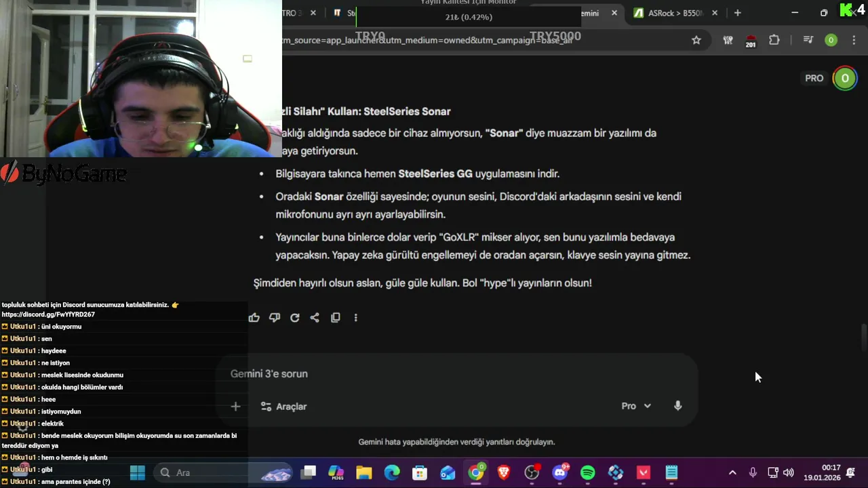Open more options beside the copy icon
This screenshot has width=868, height=488.
coord(355,317)
